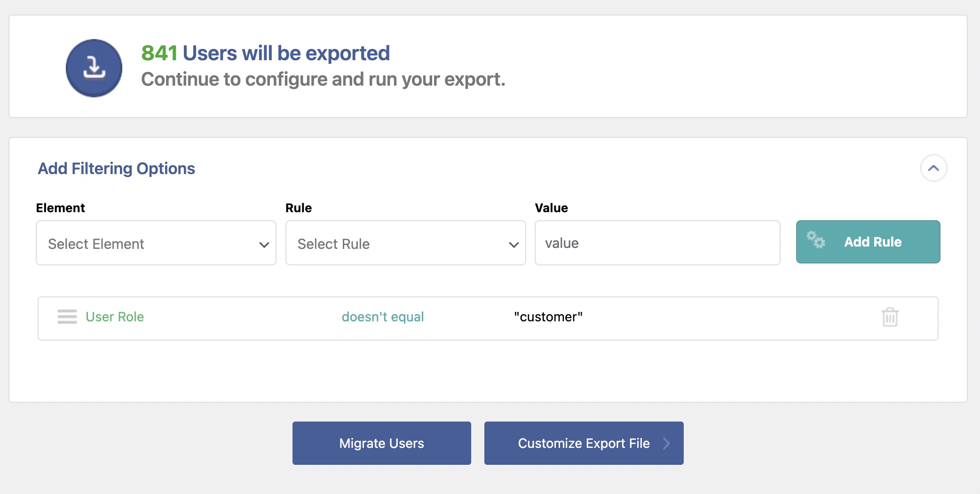Delete the User Role filter rule
Image resolution: width=980 pixels, height=494 pixels.
889,317
